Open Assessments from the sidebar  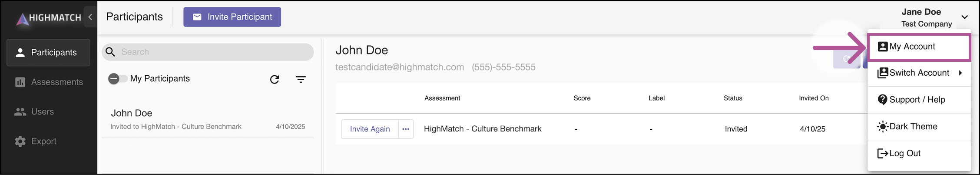[x=49, y=82]
